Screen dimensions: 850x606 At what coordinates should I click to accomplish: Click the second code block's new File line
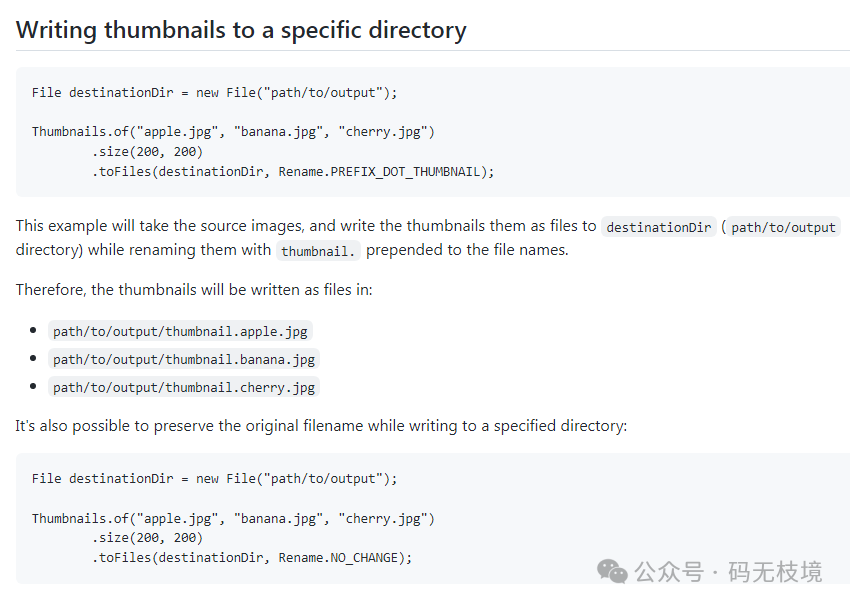click(x=214, y=479)
